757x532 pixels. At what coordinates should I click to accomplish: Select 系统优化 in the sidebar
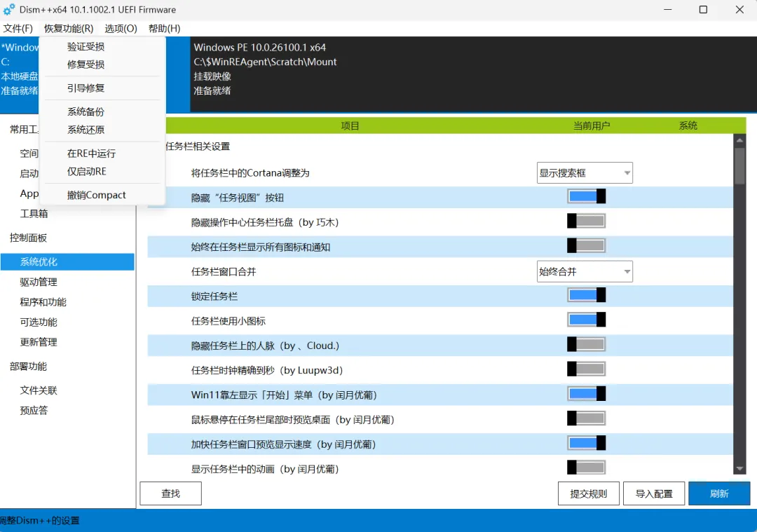click(67, 261)
